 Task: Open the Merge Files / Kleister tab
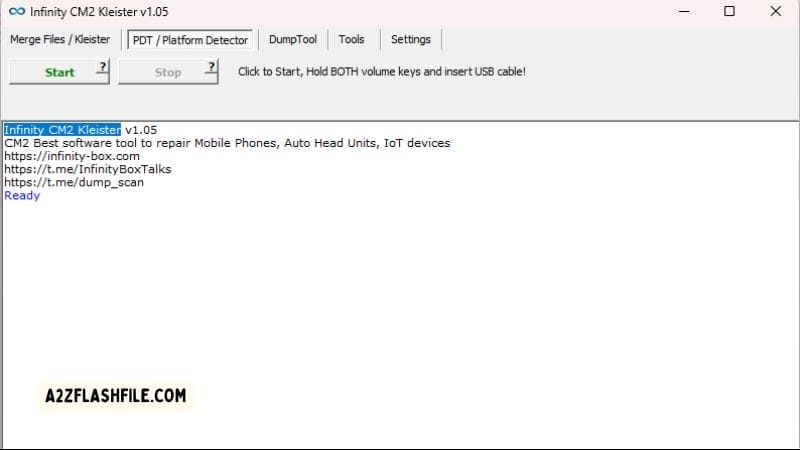[60, 39]
